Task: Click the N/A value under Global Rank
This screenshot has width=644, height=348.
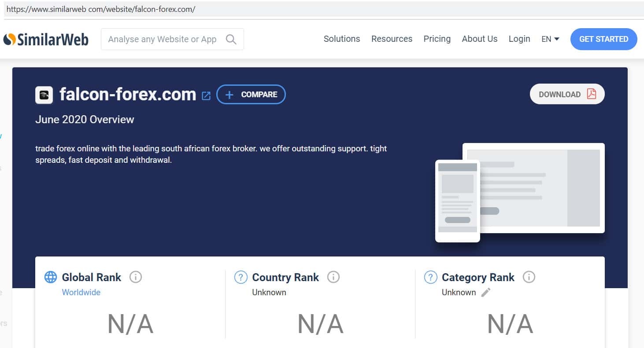Action: (x=130, y=324)
